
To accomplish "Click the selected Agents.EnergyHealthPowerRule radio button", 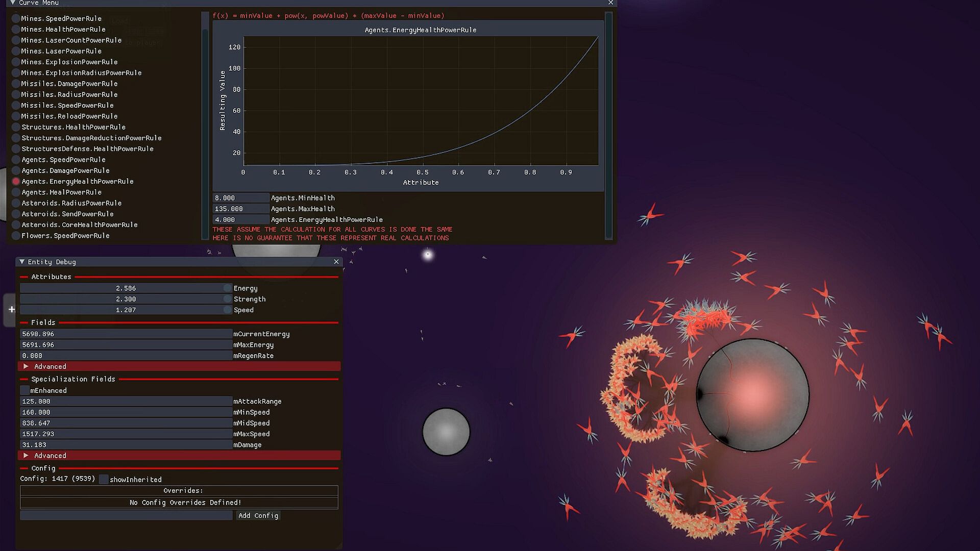I will 16,181.
